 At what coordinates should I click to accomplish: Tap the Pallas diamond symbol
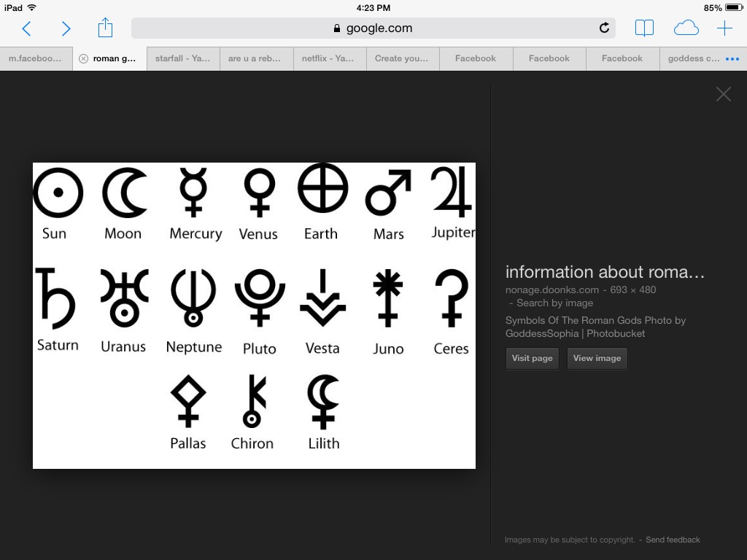coord(188,401)
